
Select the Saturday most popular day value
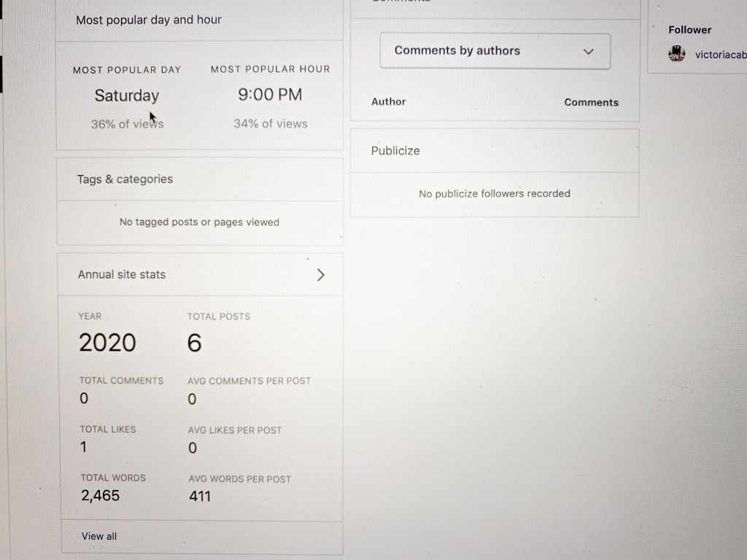click(x=127, y=96)
